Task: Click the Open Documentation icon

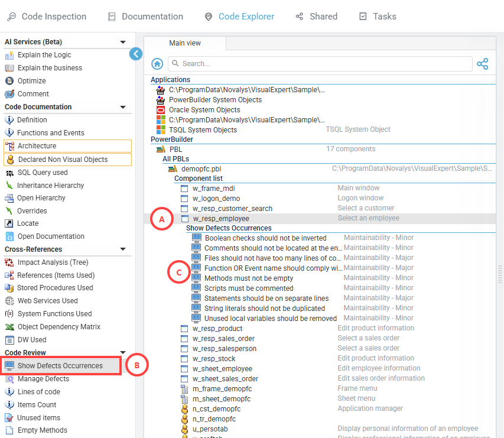Action: tap(9, 236)
